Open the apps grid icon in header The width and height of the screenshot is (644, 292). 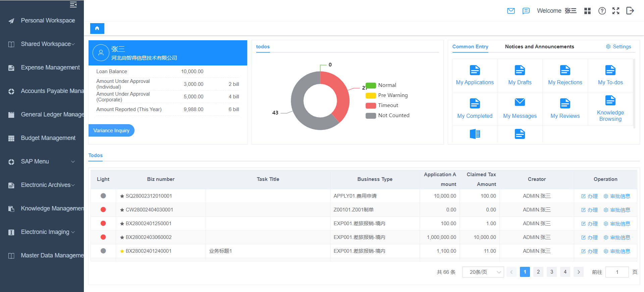[x=587, y=11]
